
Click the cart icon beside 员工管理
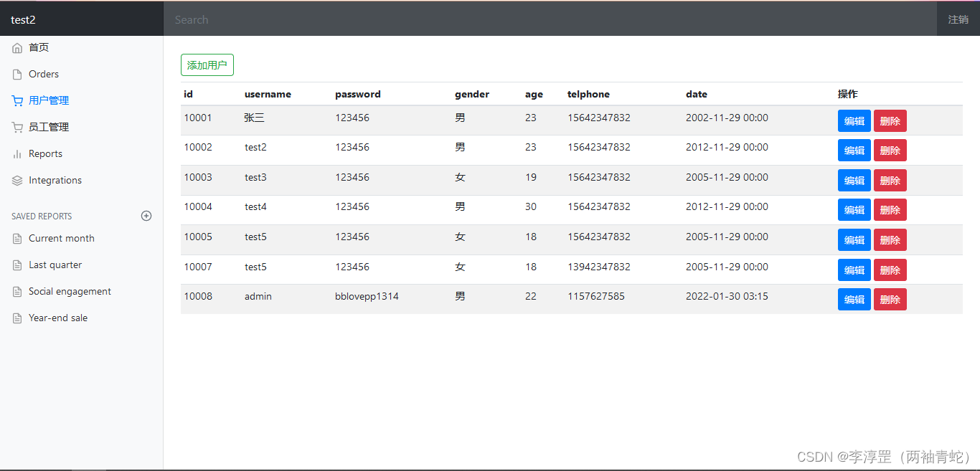tap(17, 128)
